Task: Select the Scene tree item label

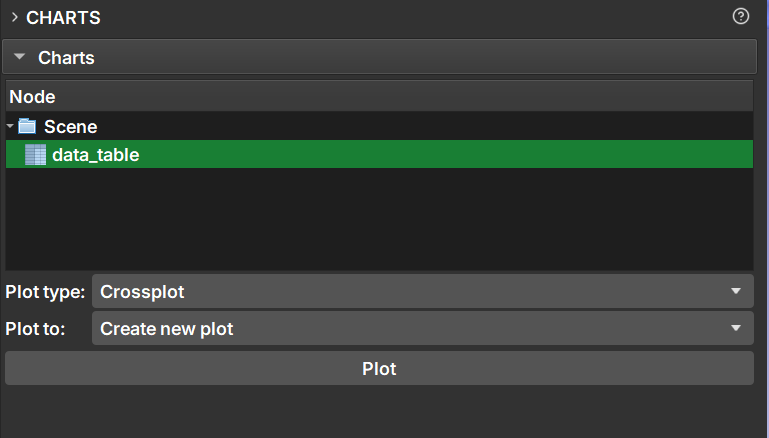Action: 70,127
